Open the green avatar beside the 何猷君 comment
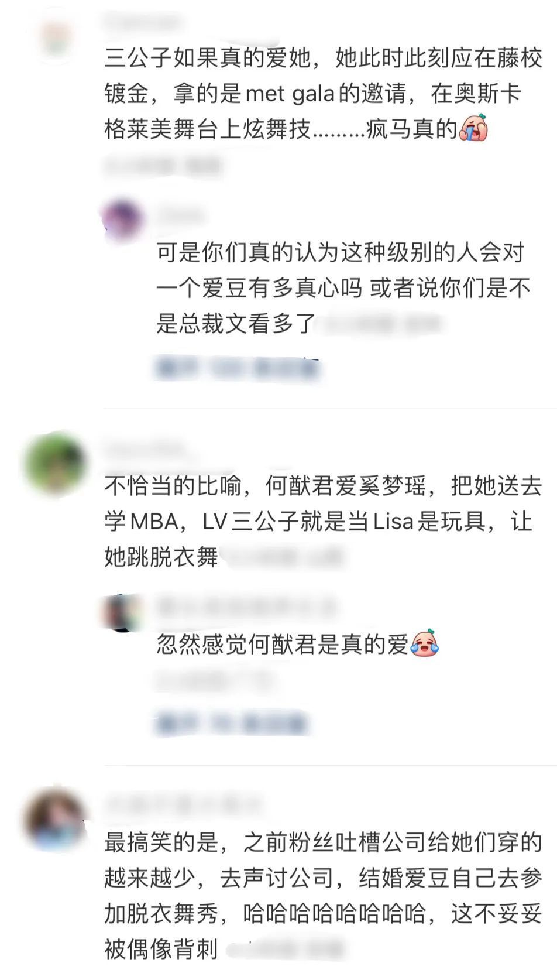Viewport: 557px width, 980px height. click(54, 462)
